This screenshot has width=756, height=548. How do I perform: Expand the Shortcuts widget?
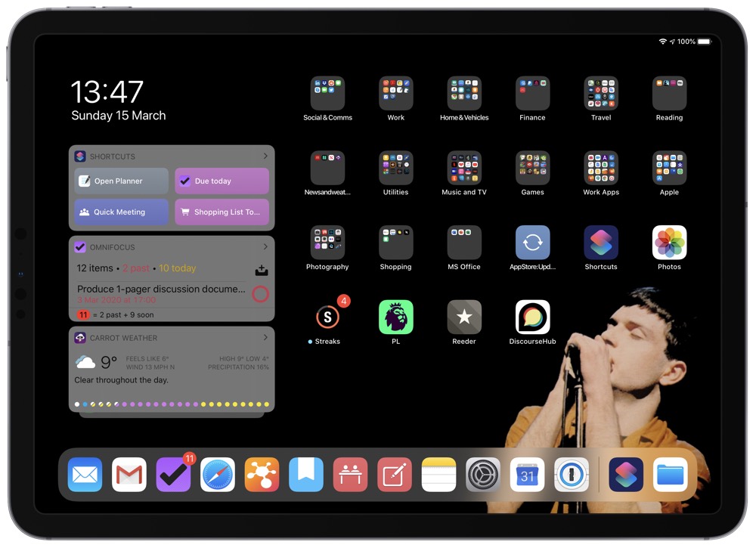point(265,156)
